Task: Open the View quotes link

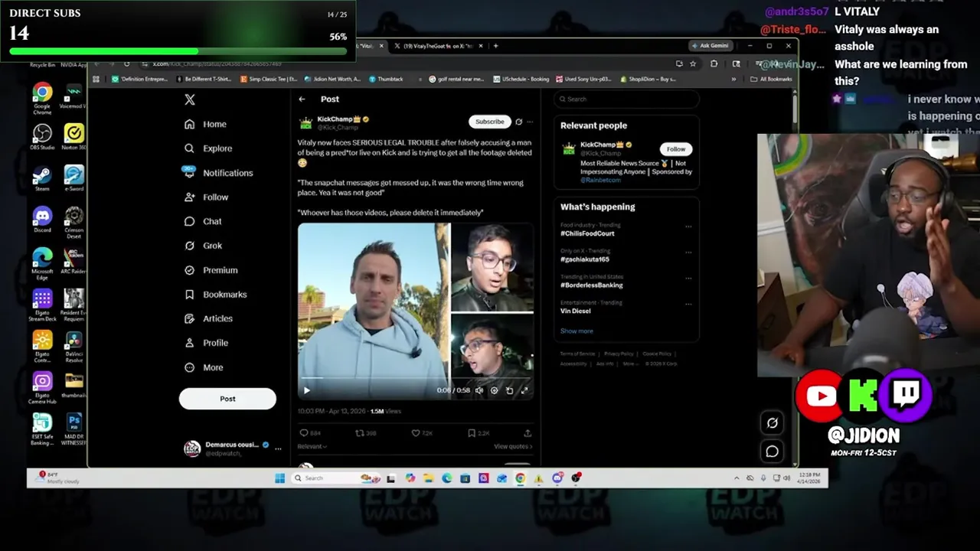Action: 513,446
